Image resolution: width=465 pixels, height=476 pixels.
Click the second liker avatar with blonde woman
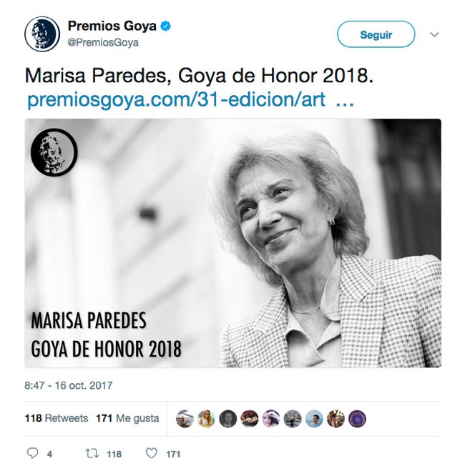(206, 419)
